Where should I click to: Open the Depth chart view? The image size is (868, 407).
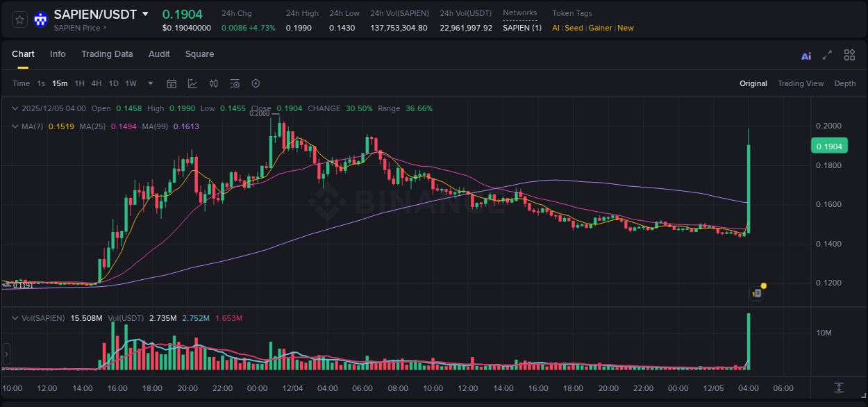point(845,83)
